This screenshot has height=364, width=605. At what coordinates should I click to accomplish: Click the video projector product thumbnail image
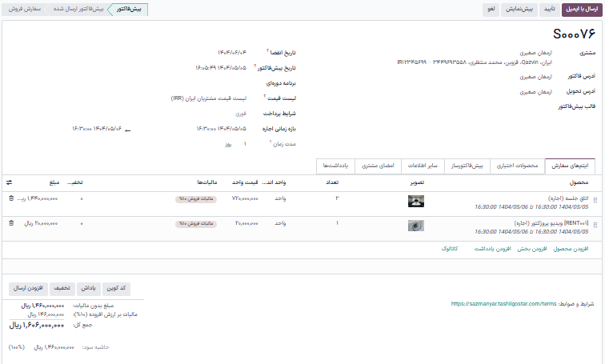click(x=415, y=225)
